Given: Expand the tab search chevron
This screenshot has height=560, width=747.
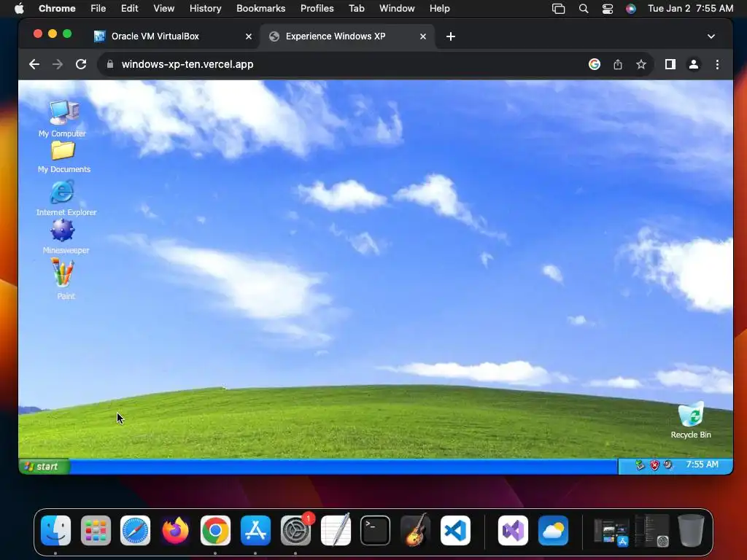Looking at the screenshot, I should click(711, 36).
